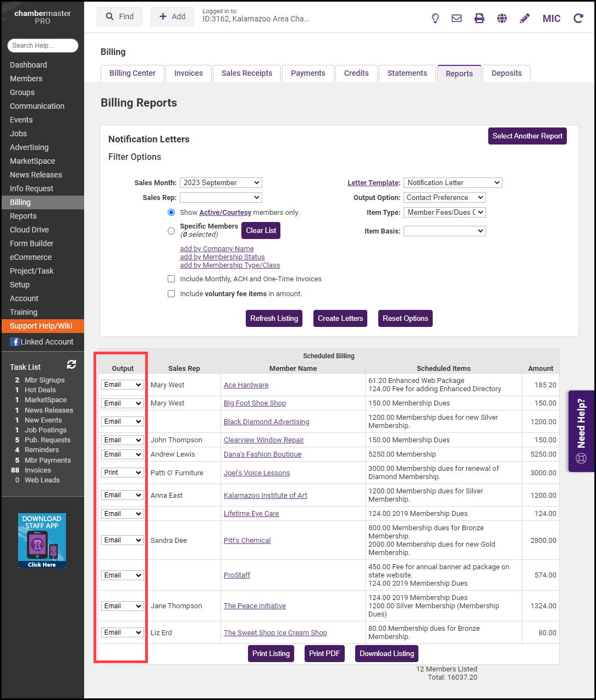The height and width of the screenshot is (700, 596).
Task: Expand the Letter Template dropdown
Action: 452,183
